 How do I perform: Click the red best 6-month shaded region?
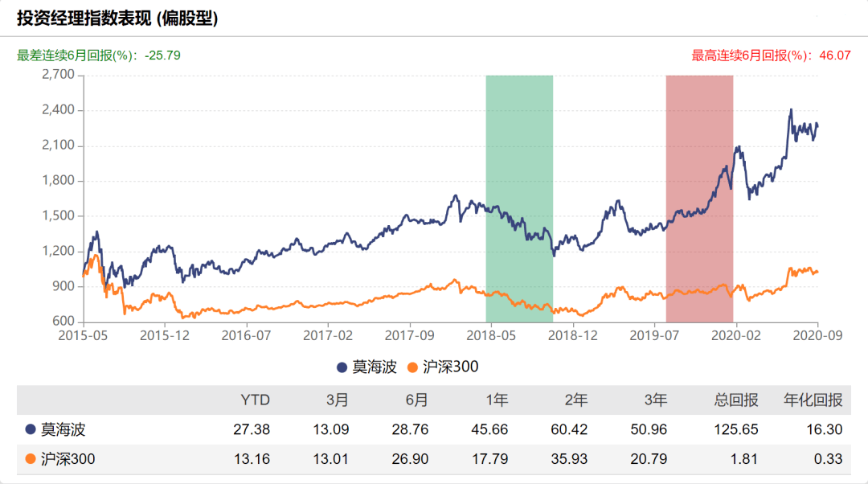coord(700,199)
